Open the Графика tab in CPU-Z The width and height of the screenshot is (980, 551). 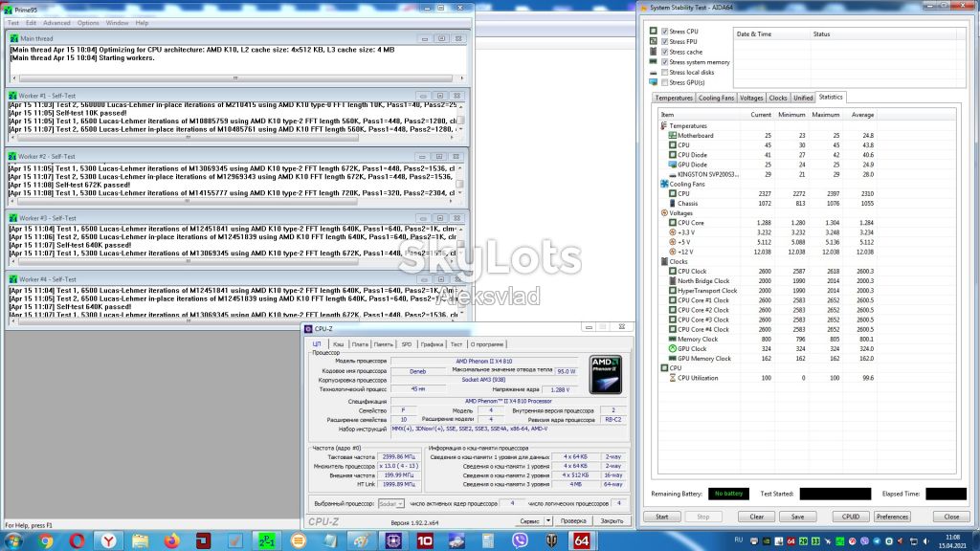[432, 344]
